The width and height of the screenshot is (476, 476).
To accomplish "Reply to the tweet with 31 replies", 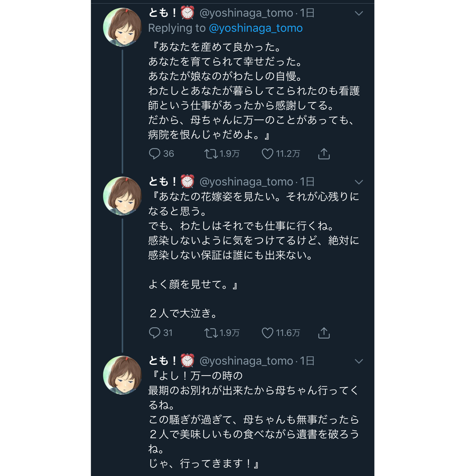I will point(154,333).
